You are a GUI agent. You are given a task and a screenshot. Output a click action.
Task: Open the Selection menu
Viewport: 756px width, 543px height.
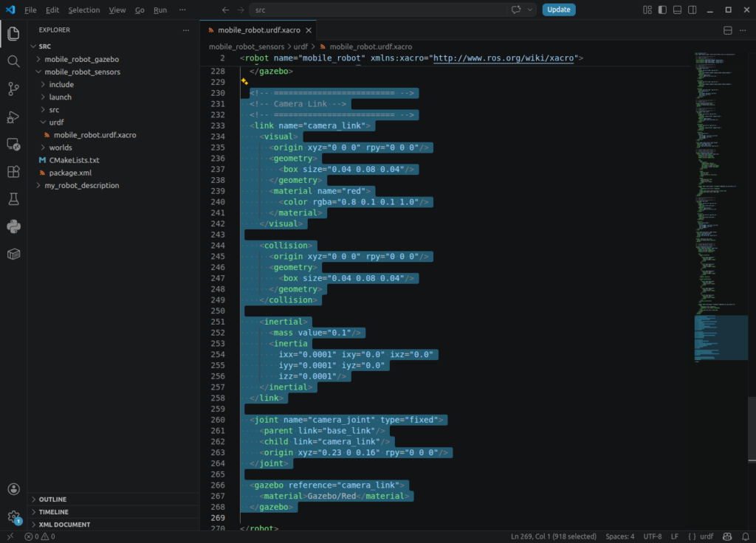pyautogui.click(x=84, y=10)
